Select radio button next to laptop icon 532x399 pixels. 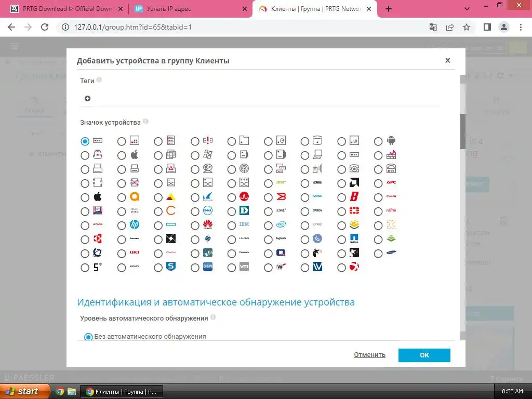[x=304, y=155]
